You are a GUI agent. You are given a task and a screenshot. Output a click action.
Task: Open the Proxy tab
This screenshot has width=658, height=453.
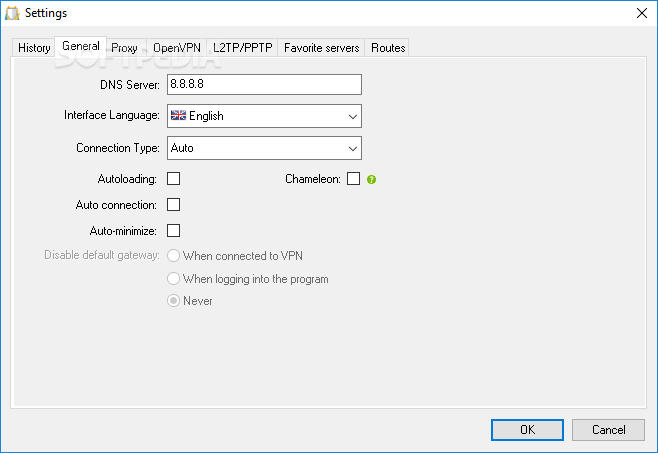tap(125, 48)
